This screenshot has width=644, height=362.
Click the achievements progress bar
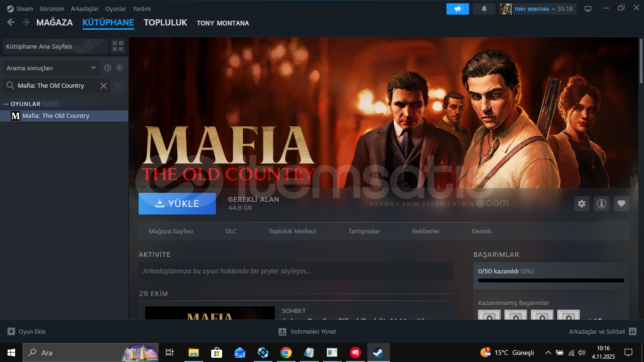tap(551, 280)
